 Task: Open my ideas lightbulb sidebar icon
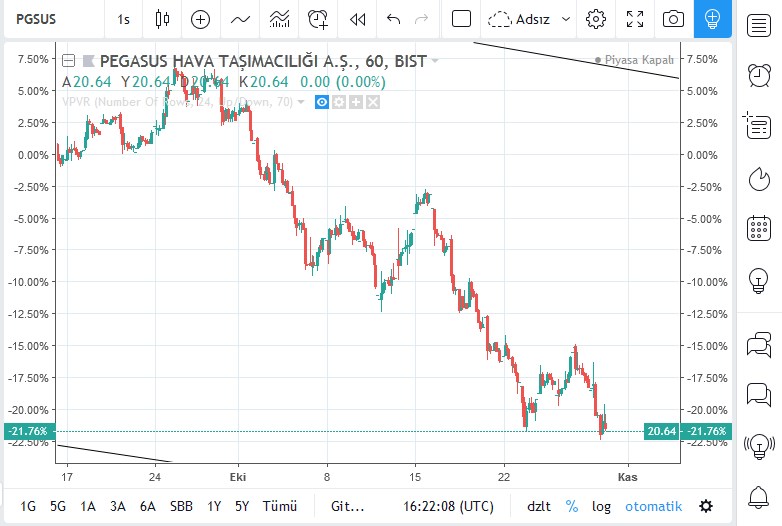coord(759,280)
